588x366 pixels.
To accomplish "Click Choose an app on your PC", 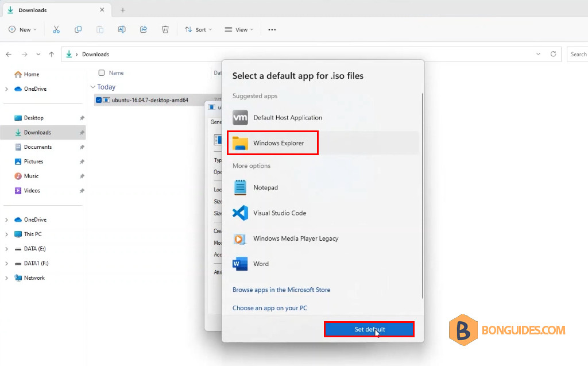I will [x=270, y=308].
